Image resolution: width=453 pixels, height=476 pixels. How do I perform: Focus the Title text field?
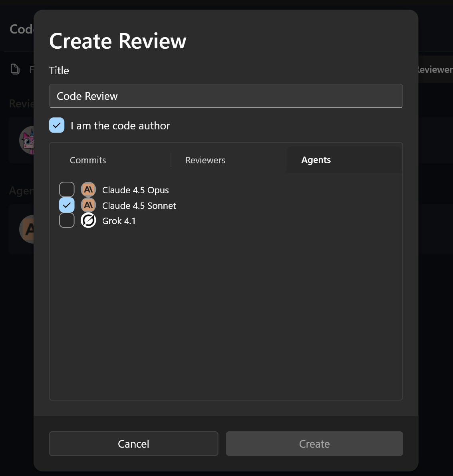tap(226, 96)
